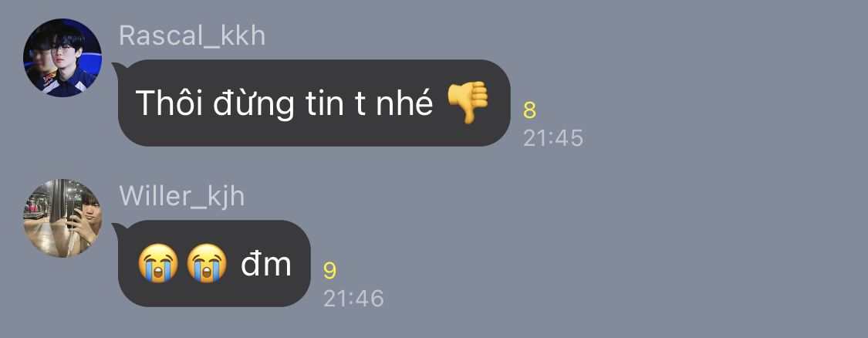Click the word 'đừng' in Rascal_kkh's message

tap(254, 103)
